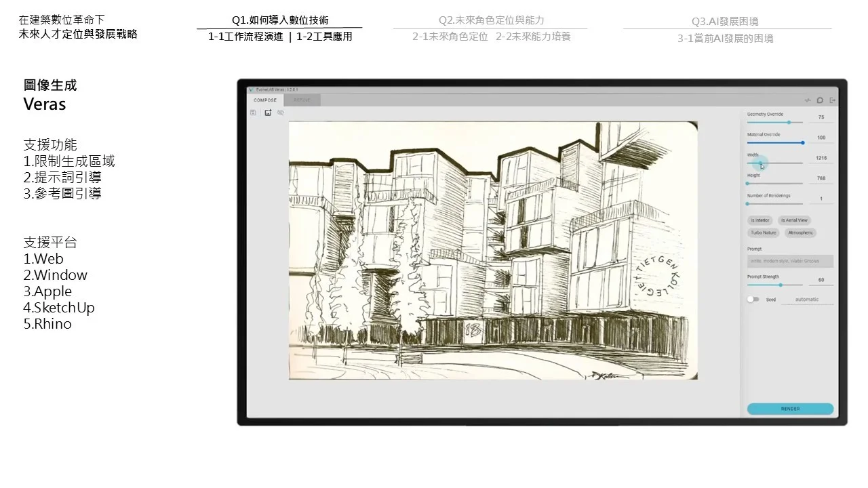Click the Veras logo in title bar

click(250, 89)
